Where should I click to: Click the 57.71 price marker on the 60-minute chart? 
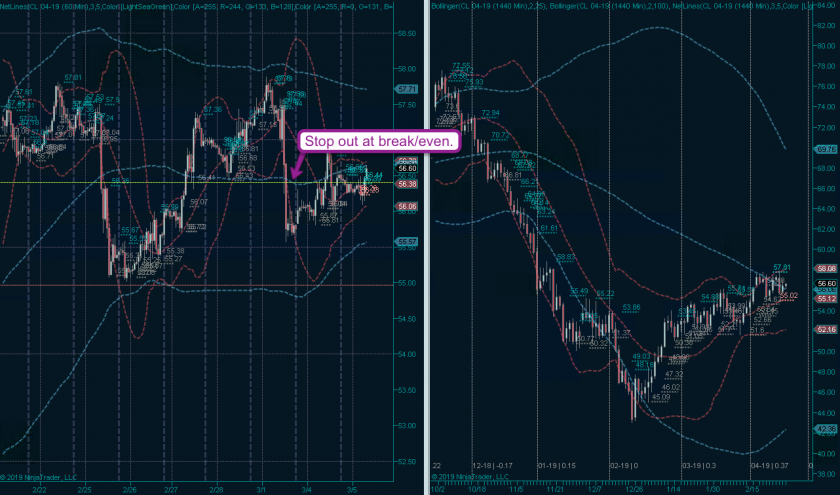pyautogui.click(x=407, y=89)
